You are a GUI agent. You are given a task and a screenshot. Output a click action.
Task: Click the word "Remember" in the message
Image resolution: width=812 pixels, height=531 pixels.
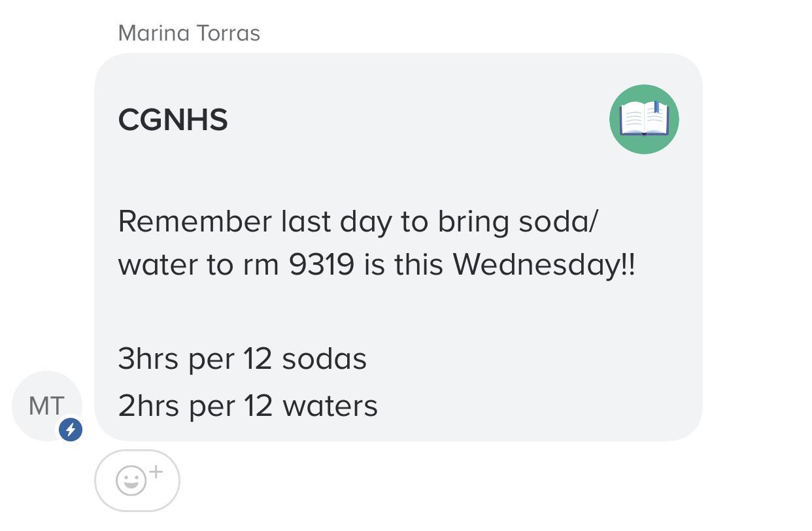tap(194, 222)
